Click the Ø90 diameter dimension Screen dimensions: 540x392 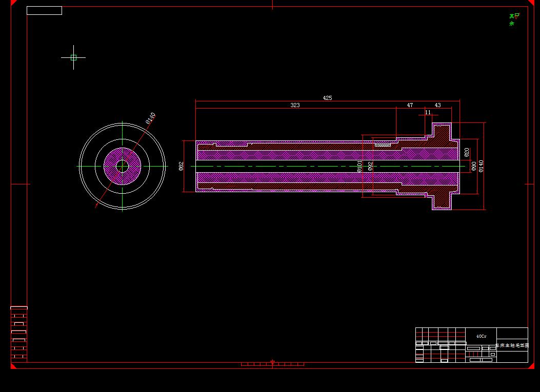pos(474,166)
